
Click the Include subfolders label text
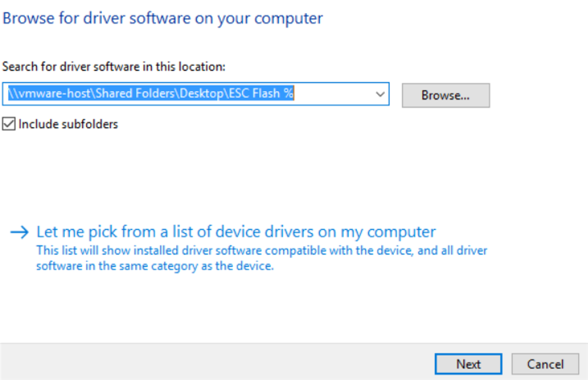click(68, 124)
